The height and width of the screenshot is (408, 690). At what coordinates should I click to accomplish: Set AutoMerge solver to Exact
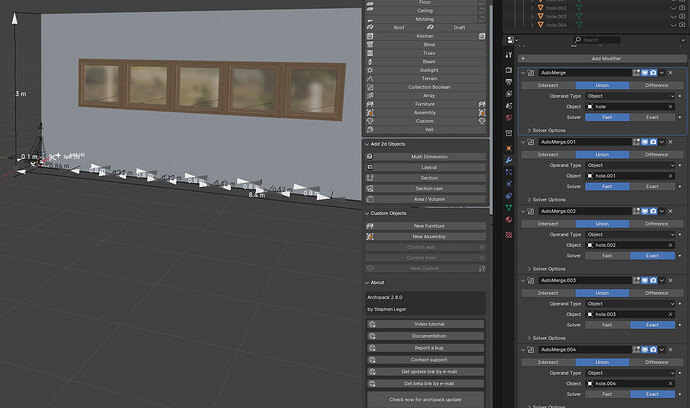[652, 117]
